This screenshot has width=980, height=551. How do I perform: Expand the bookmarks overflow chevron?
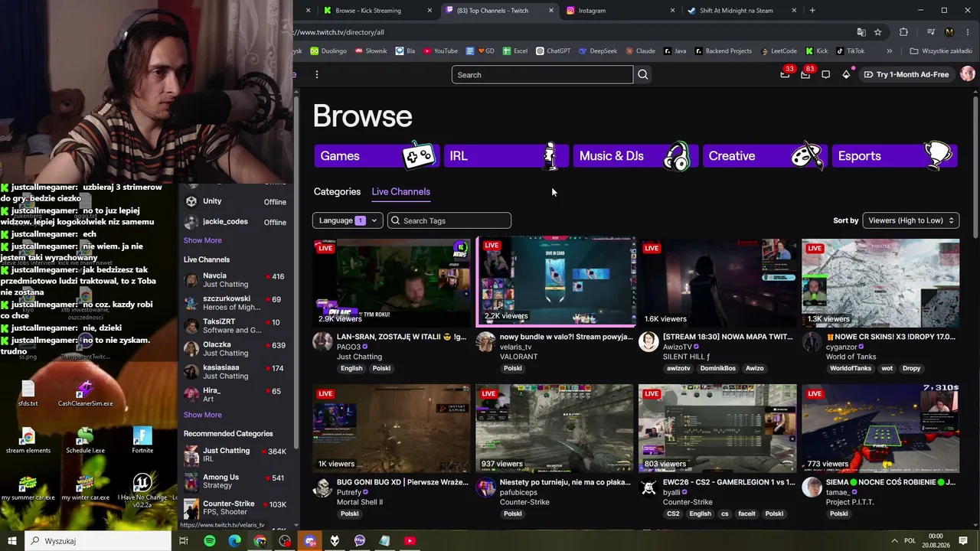(x=889, y=51)
